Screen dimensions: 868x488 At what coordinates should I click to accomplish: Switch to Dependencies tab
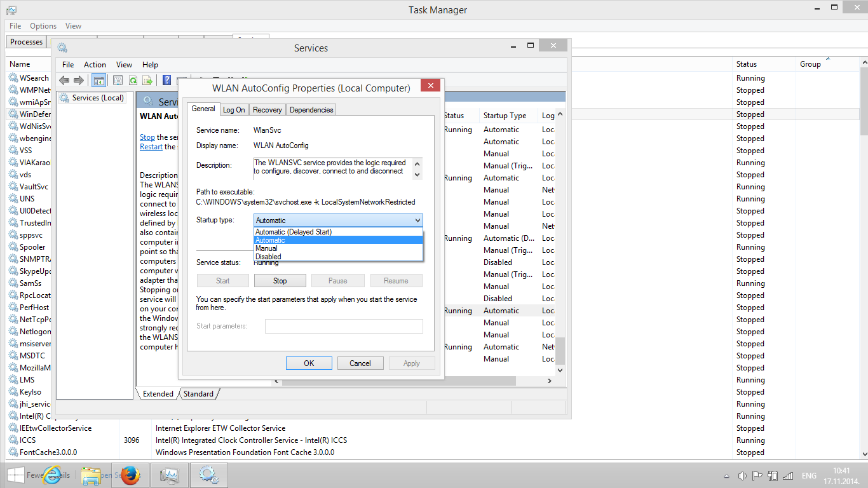coord(311,110)
